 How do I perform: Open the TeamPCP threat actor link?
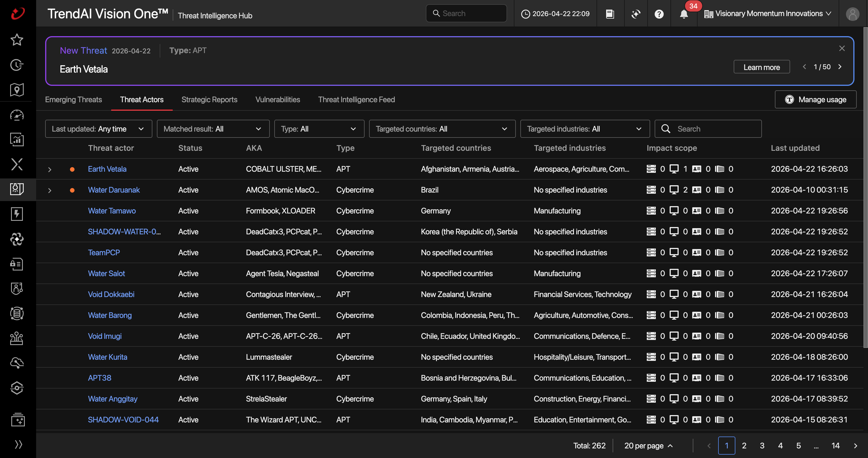104,253
